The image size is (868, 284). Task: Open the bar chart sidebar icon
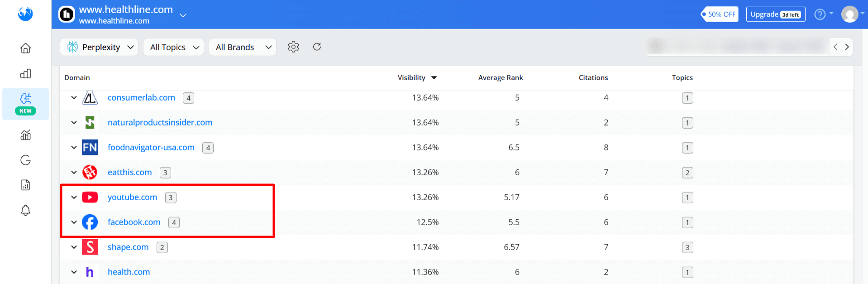26,73
